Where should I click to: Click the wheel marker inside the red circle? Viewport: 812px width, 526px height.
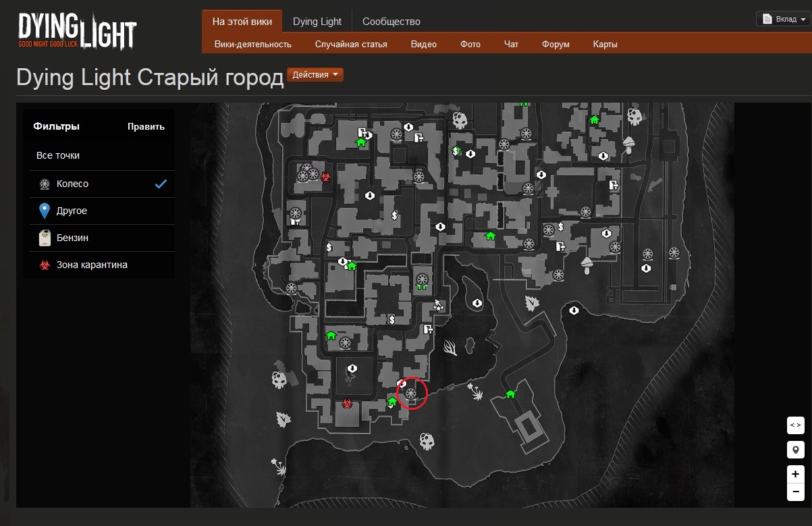(x=410, y=394)
